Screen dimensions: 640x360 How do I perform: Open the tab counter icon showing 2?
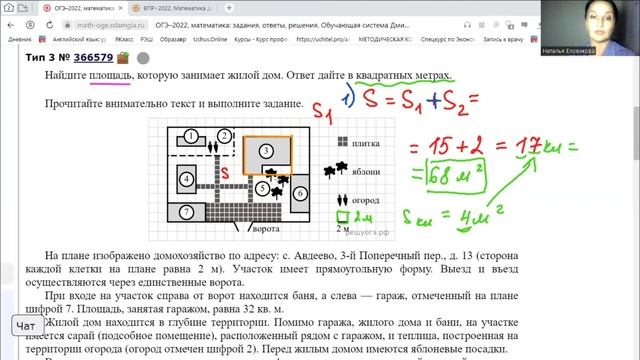(x=8, y=7)
